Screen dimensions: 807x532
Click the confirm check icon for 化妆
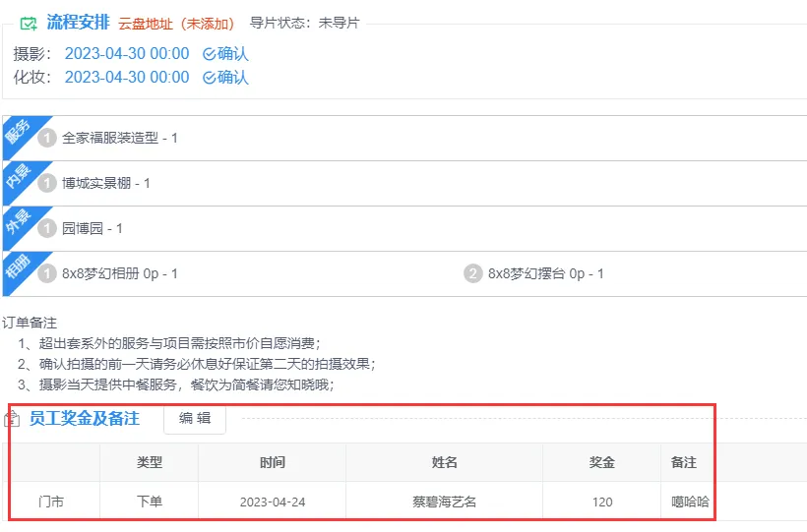[x=209, y=78]
